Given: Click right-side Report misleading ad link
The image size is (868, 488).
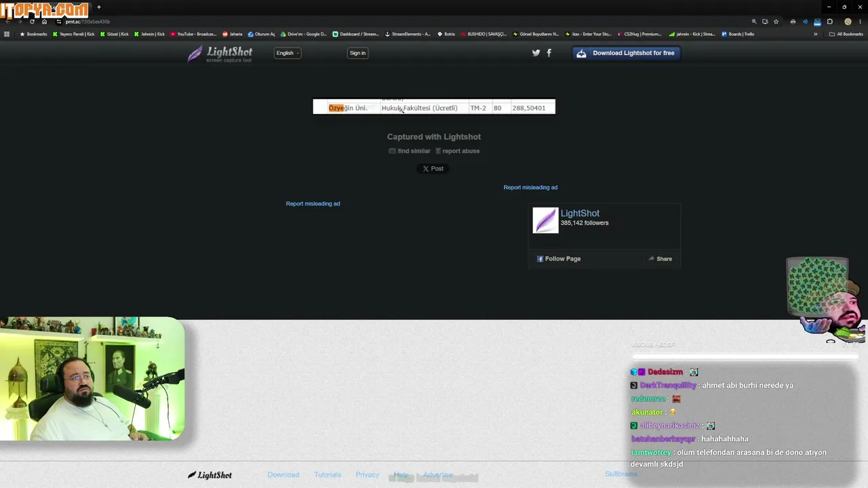Looking at the screenshot, I should (x=530, y=187).
